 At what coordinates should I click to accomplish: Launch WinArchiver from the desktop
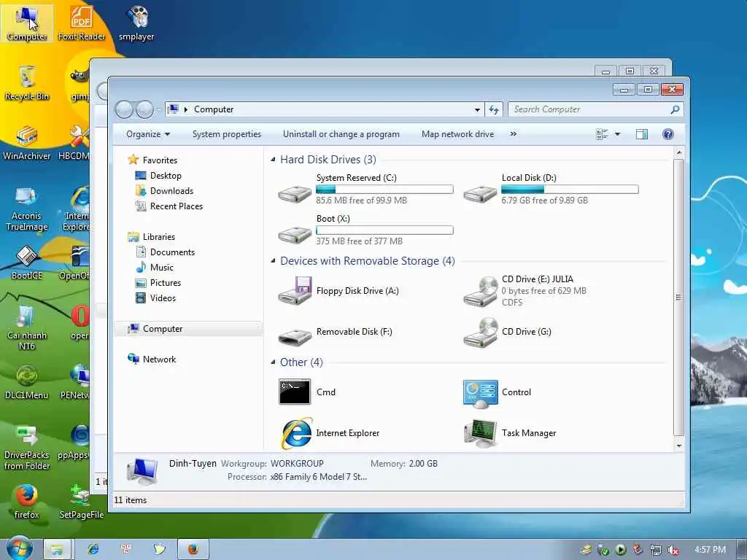click(27, 142)
